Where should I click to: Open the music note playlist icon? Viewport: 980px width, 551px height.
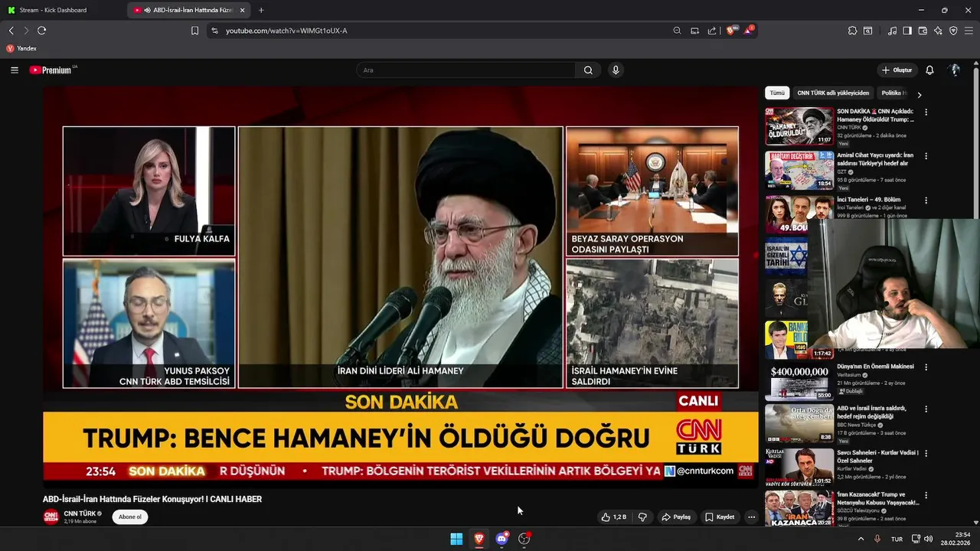pos(892,31)
